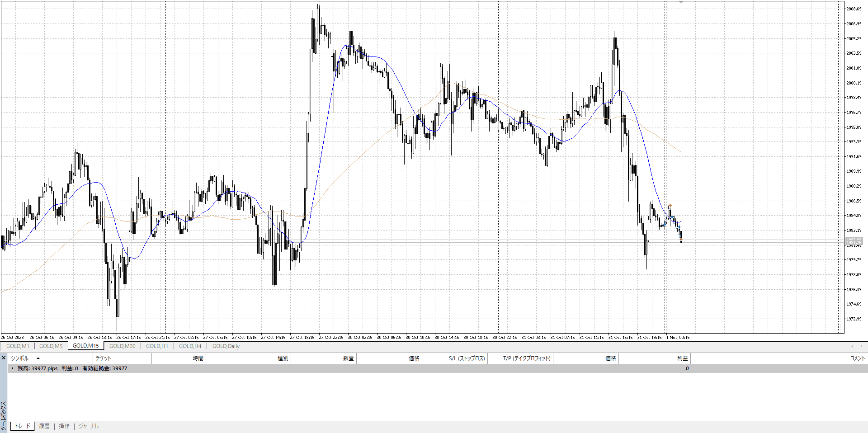Close the terminal toolbox panel
Viewport: 868px width, 433px height.
click(4, 358)
